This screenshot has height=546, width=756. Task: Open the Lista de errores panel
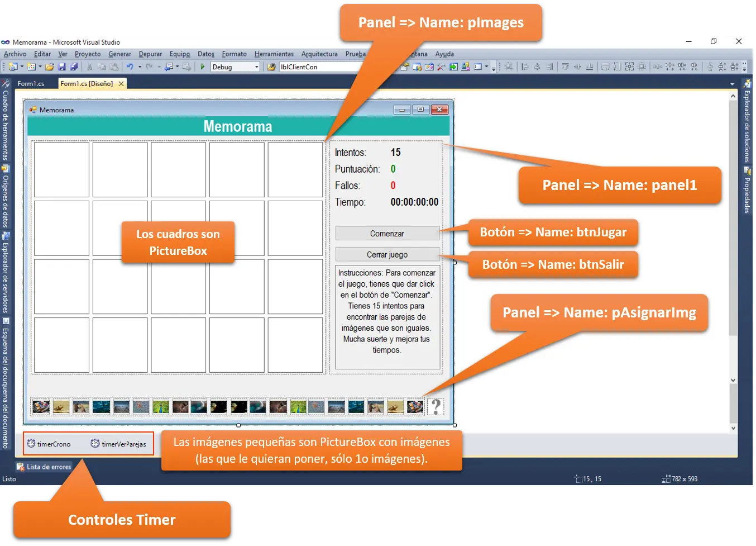[44, 467]
